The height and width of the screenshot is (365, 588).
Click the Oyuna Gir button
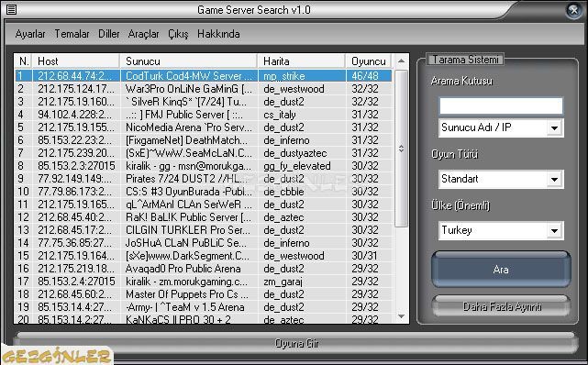296,343
